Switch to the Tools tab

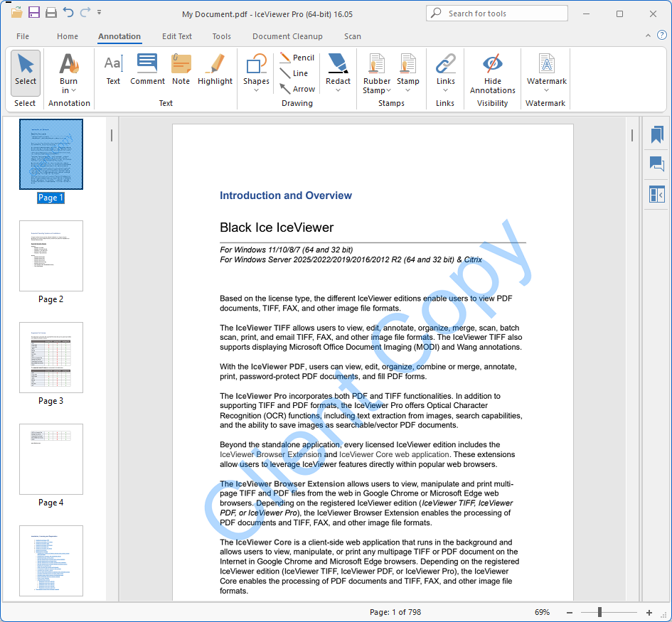[222, 36]
